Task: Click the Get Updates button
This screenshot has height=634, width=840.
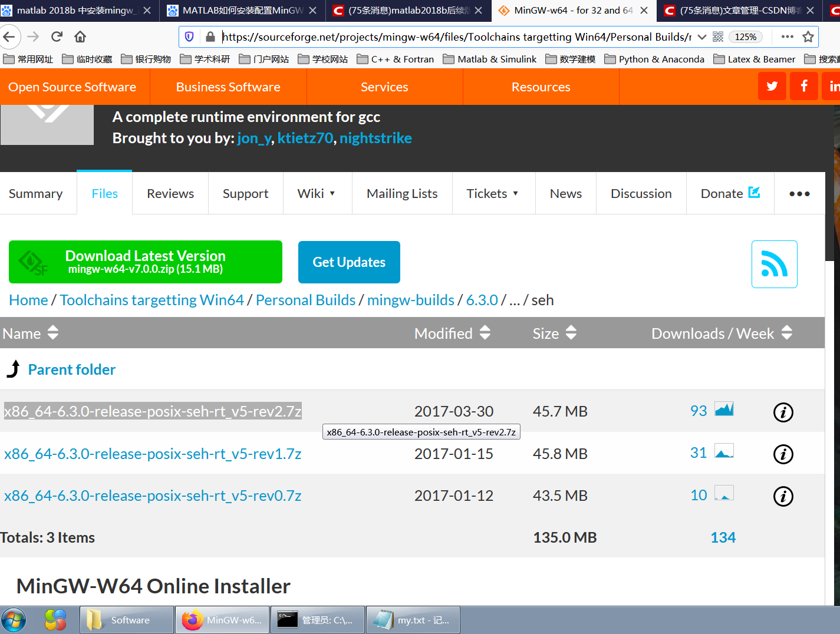Action: click(x=349, y=262)
